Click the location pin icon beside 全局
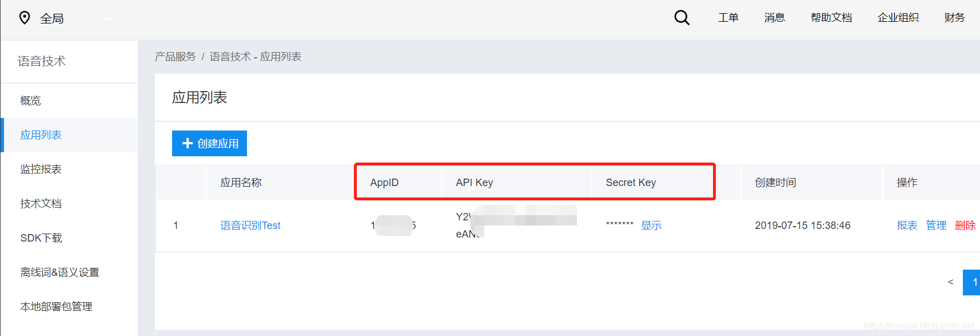Screen dimensions: 980x336 click(x=25, y=18)
